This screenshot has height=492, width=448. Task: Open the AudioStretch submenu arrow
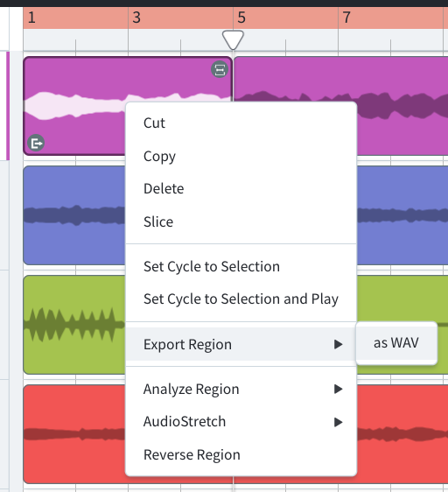pyautogui.click(x=339, y=422)
